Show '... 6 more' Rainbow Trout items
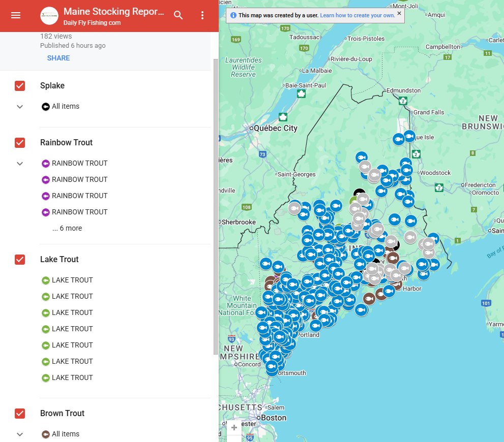This screenshot has width=504, height=442. click(x=67, y=228)
